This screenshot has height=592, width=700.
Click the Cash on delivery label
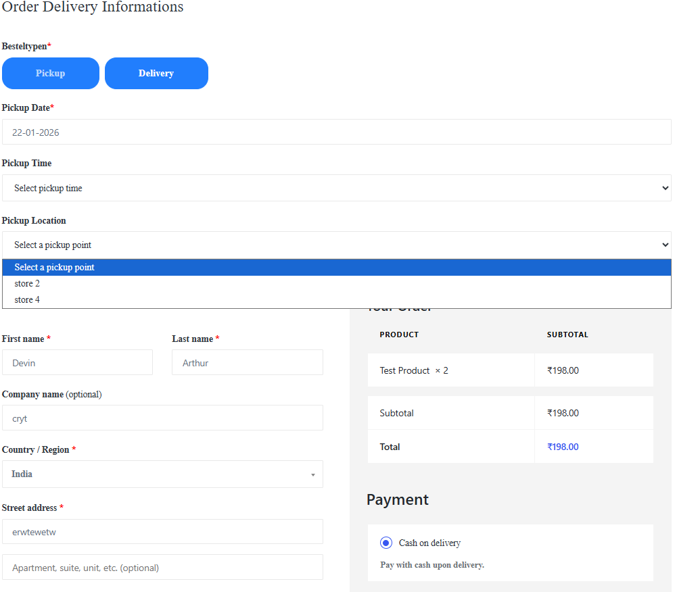429,543
